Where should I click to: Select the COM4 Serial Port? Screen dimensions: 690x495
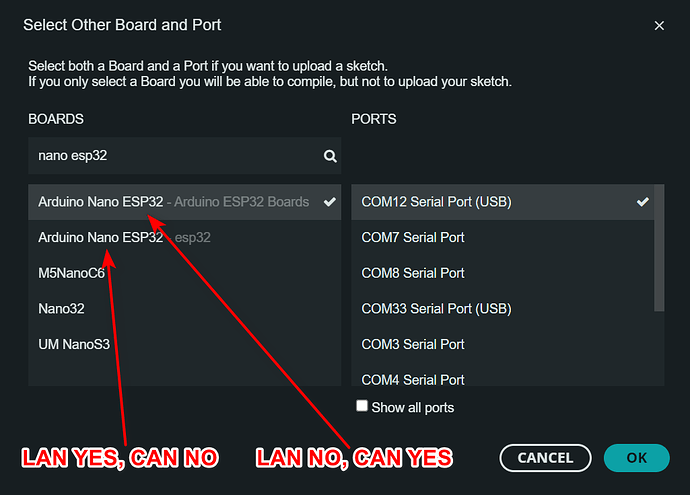coord(413,379)
